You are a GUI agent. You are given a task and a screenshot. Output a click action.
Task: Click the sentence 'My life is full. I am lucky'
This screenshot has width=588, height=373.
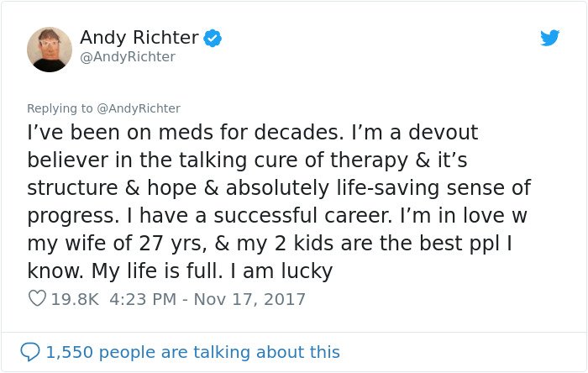click(213, 271)
